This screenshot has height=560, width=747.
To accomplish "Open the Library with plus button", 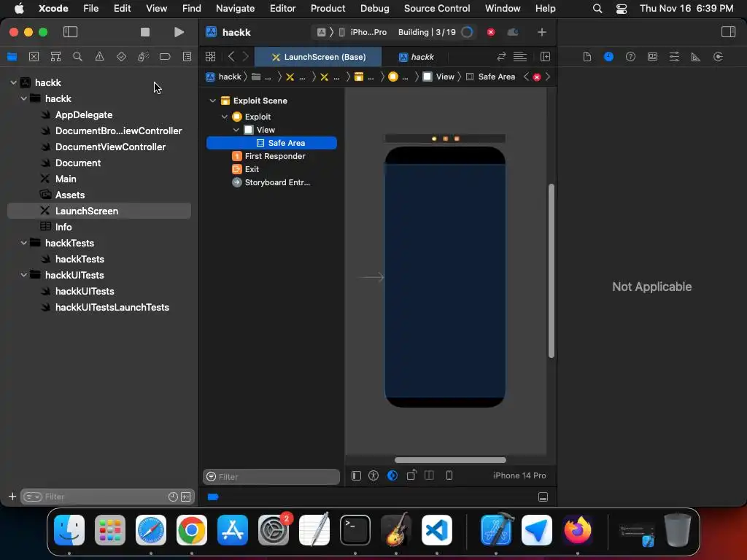I will 542,32.
